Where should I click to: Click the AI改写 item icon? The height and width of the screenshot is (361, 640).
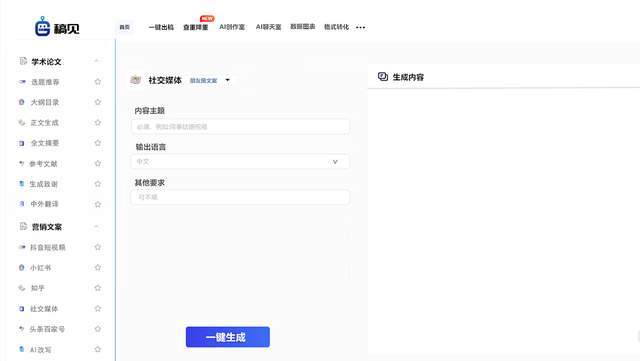22,349
